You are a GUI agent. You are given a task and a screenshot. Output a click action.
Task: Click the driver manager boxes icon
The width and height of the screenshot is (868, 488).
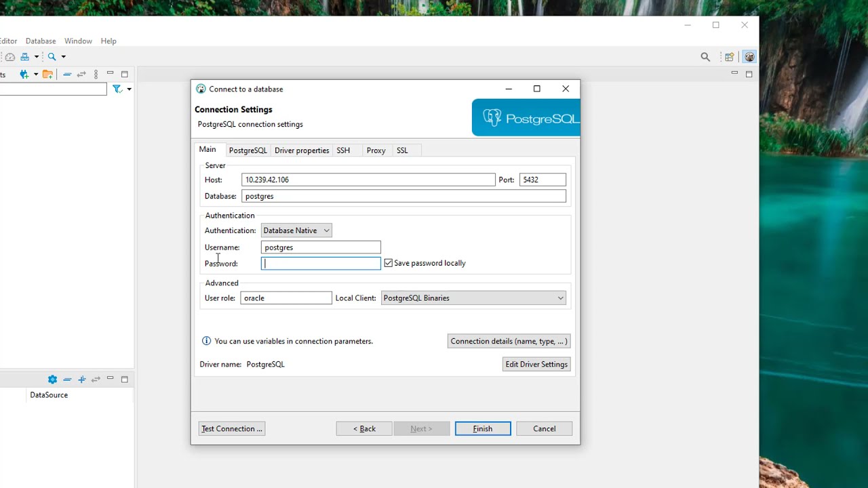pyautogui.click(x=24, y=57)
